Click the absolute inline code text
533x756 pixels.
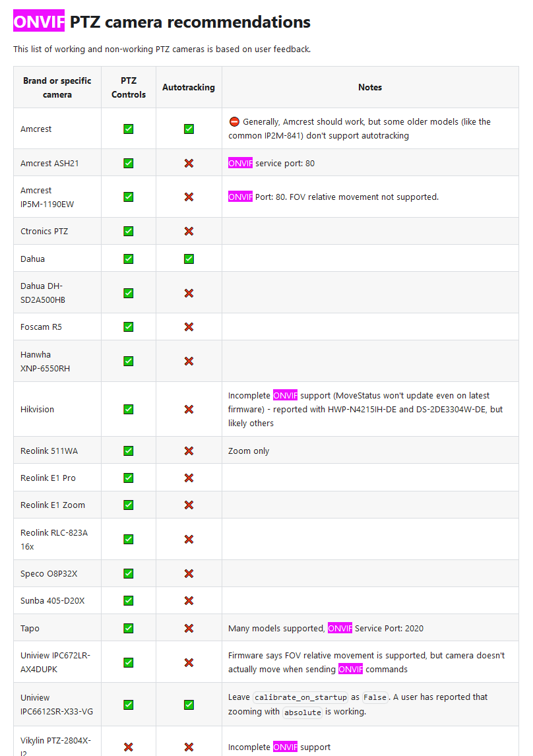(x=303, y=712)
